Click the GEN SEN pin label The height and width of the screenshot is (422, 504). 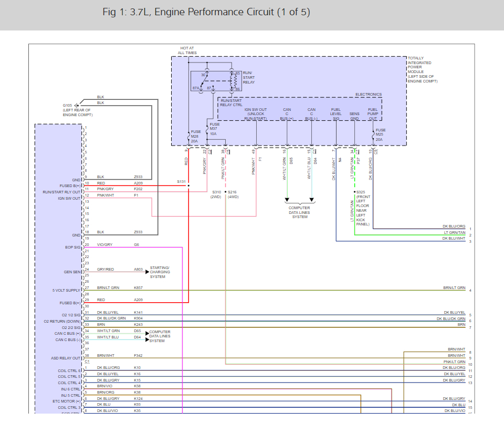coord(72,272)
